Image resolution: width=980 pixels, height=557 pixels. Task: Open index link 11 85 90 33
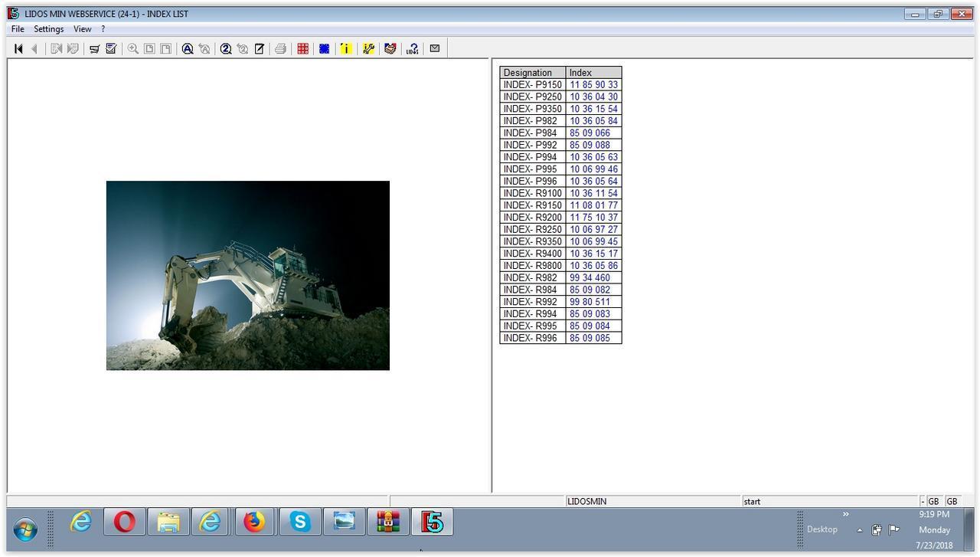[x=593, y=85]
